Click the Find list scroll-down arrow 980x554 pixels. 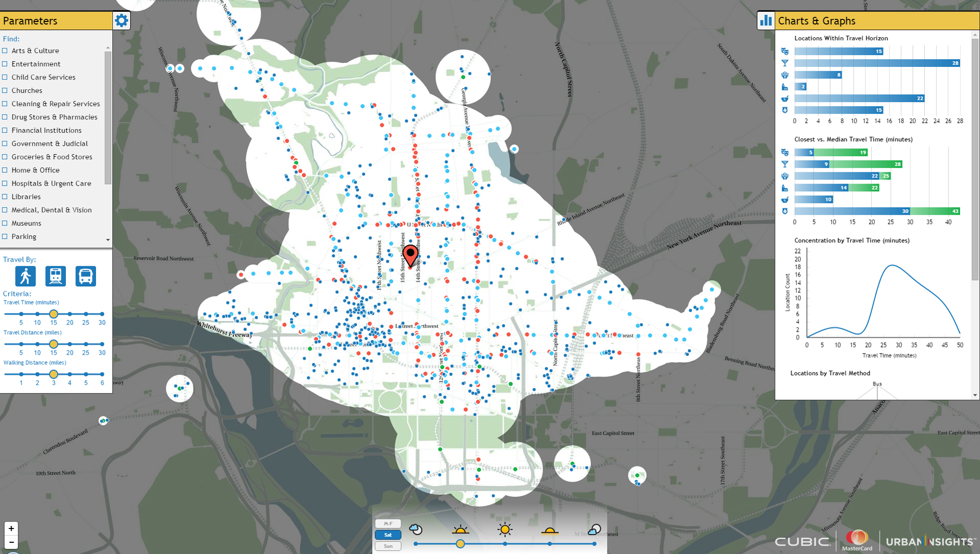click(x=108, y=240)
